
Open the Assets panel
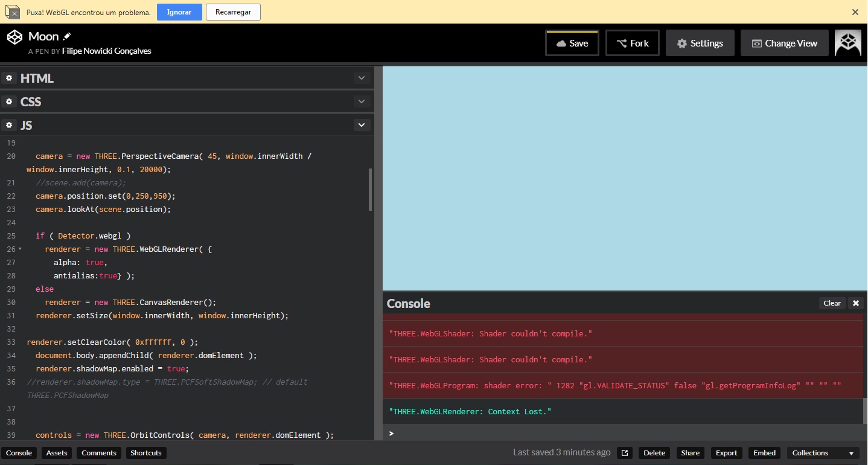57,453
